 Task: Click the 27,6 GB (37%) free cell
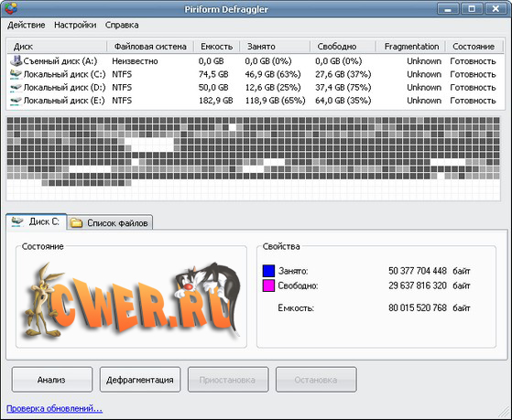343,74
